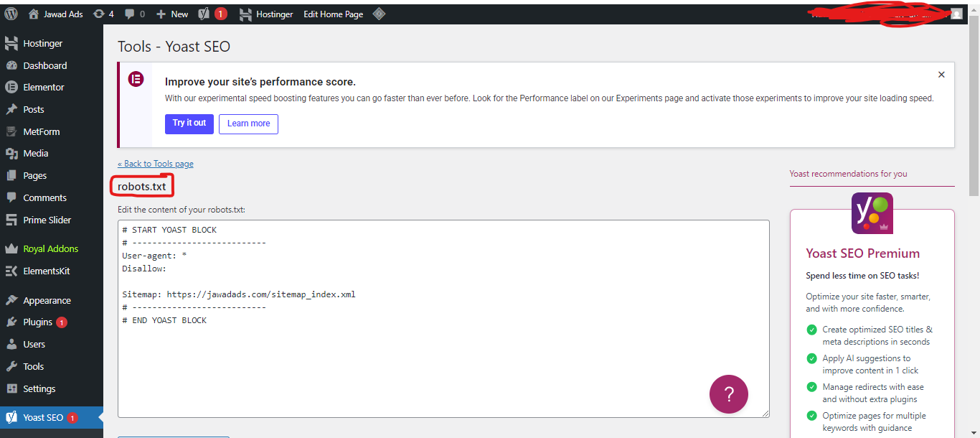This screenshot has height=438, width=980.
Task: Click the page's vertical scrollbar
Action: point(974,108)
